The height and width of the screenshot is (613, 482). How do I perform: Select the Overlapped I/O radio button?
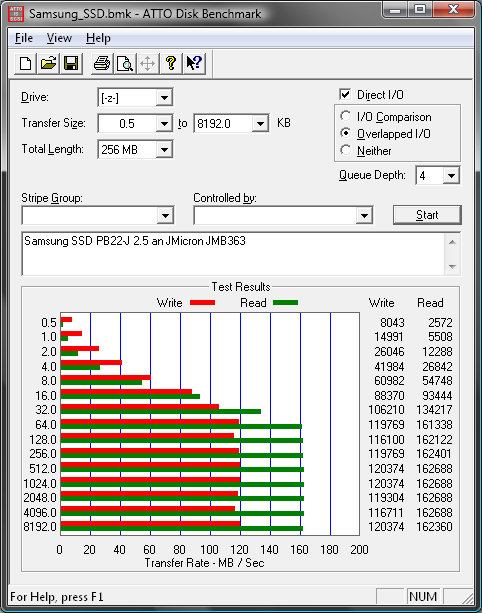click(x=345, y=133)
